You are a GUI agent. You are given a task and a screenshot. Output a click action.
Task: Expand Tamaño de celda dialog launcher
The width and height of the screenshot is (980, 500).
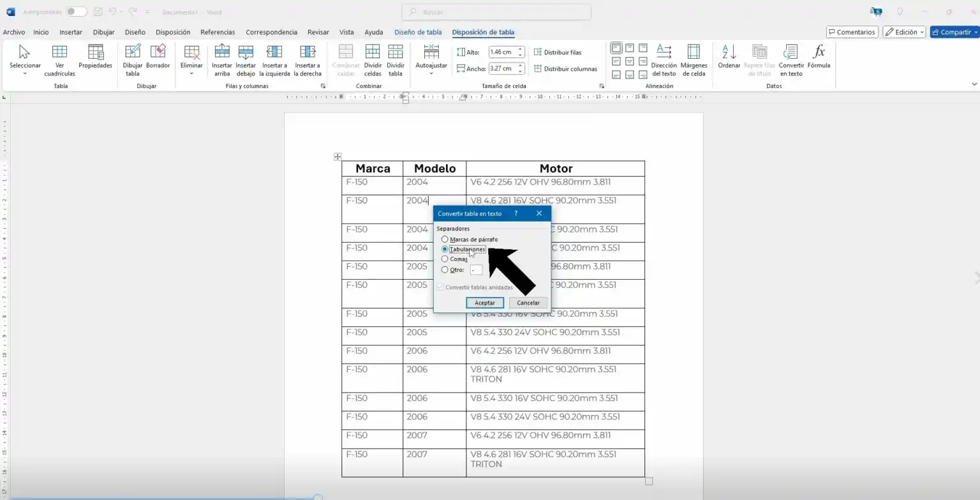point(602,86)
